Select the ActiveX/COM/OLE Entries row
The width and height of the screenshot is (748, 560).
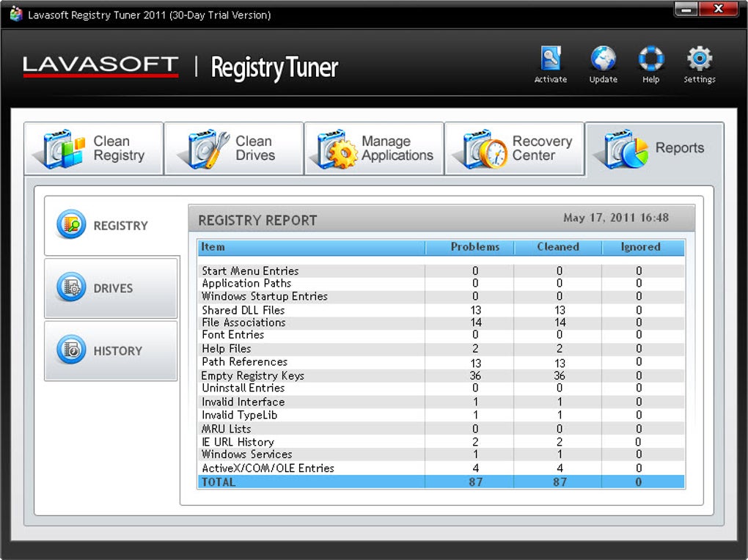point(441,468)
